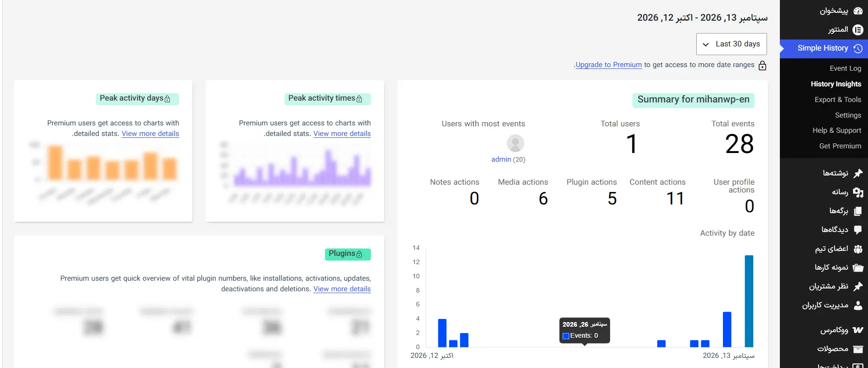Viewport: 868px width, 368px height.
Task: Click the Media actions value 6
Action: point(543,198)
